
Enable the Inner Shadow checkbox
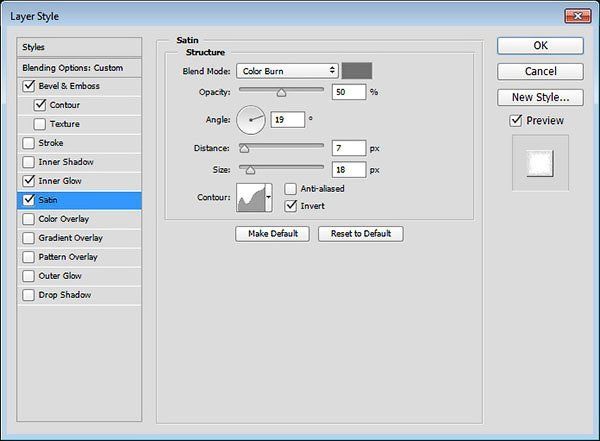coord(29,162)
